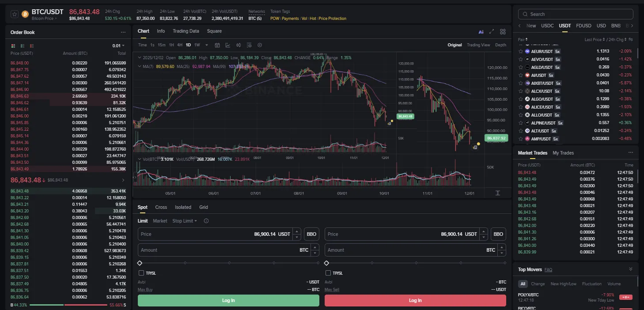The image size is (644, 310).
Task: Expand the chart to fullscreen
Action: pos(492,31)
